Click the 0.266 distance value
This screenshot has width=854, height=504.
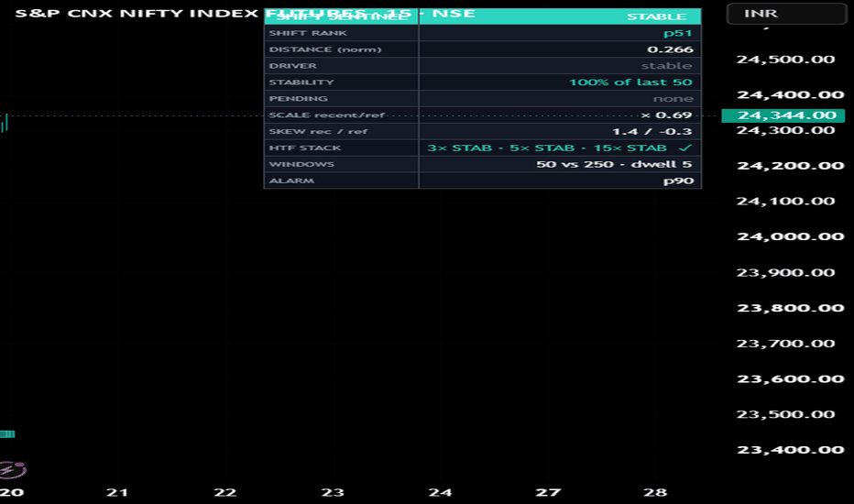point(670,49)
